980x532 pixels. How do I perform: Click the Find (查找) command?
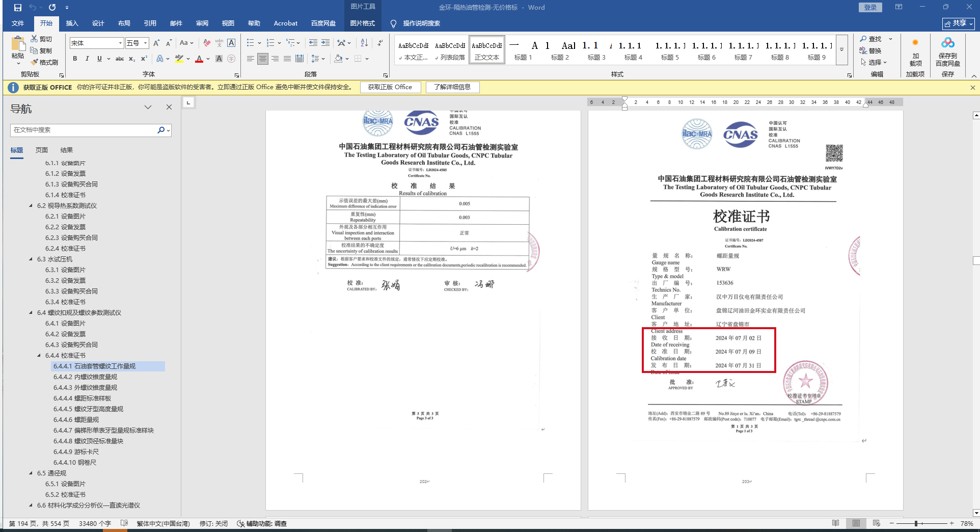pos(871,39)
